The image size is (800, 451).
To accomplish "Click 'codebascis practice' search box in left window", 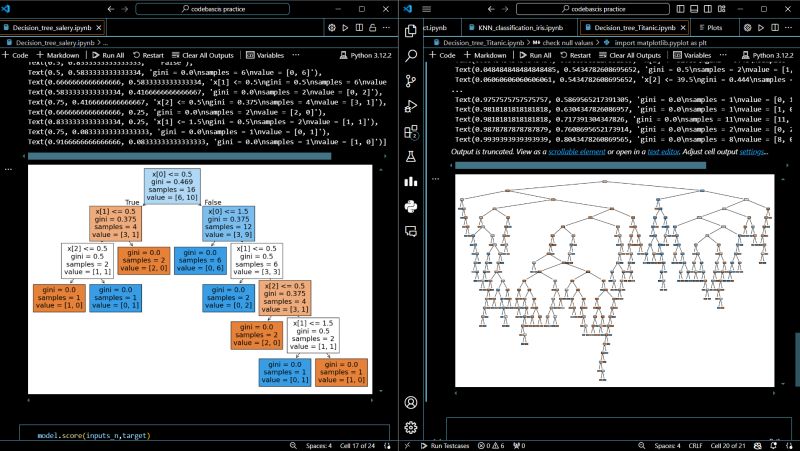I will point(213,9).
